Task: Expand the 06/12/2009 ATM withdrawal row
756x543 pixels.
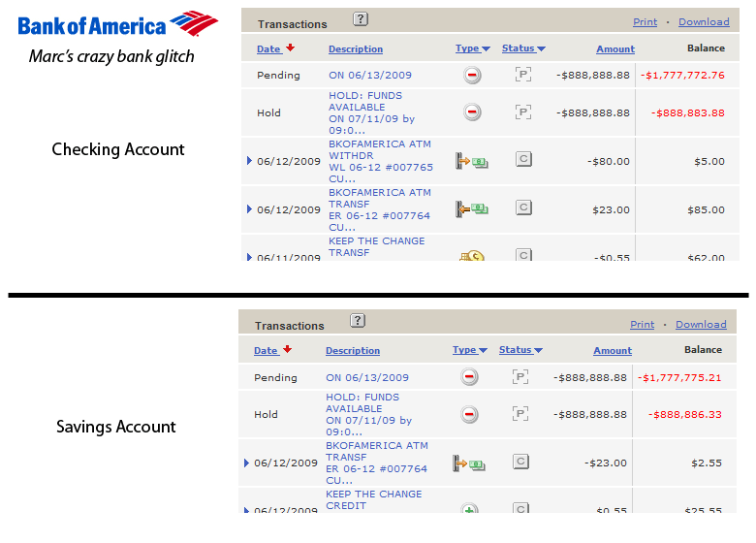Action: [x=249, y=162]
